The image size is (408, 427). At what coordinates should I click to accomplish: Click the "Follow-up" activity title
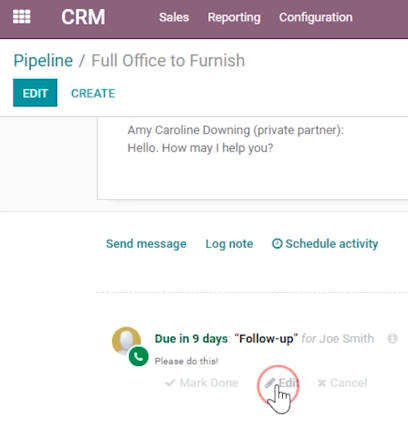pos(266,339)
